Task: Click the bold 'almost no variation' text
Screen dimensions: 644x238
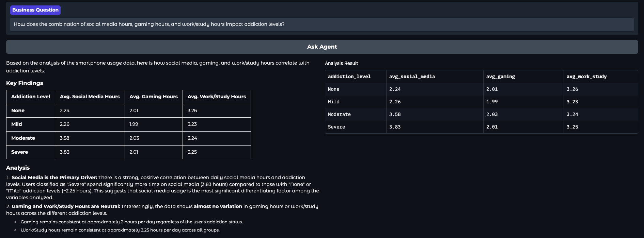Action: pyautogui.click(x=218, y=206)
